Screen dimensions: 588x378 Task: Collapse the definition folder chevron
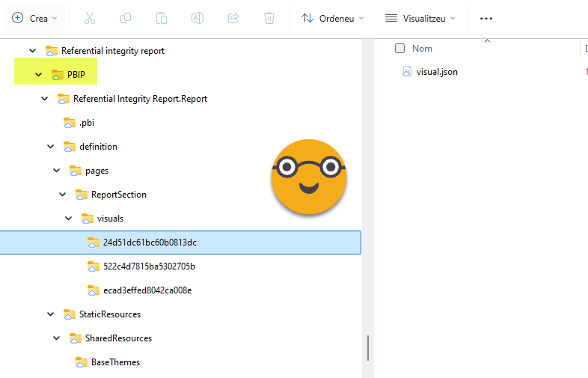pos(50,147)
